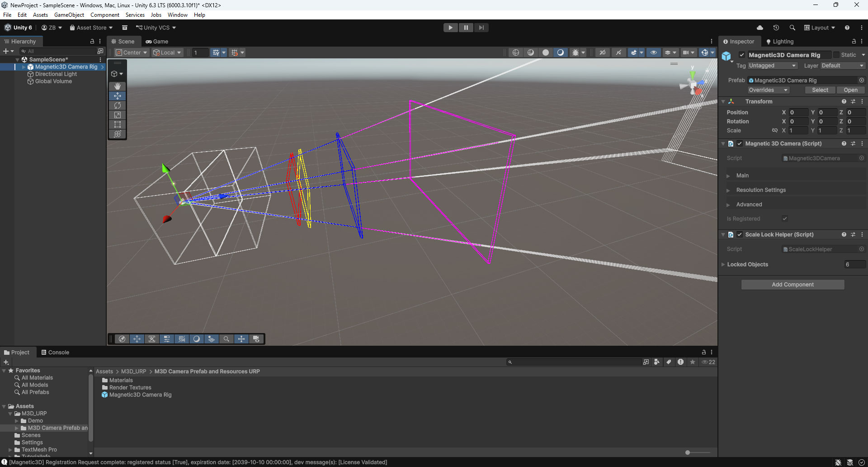The height and width of the screenshot is (467, 868).
Task: Open the scene Debug (bug) options icon
Action: coord(575,52)
